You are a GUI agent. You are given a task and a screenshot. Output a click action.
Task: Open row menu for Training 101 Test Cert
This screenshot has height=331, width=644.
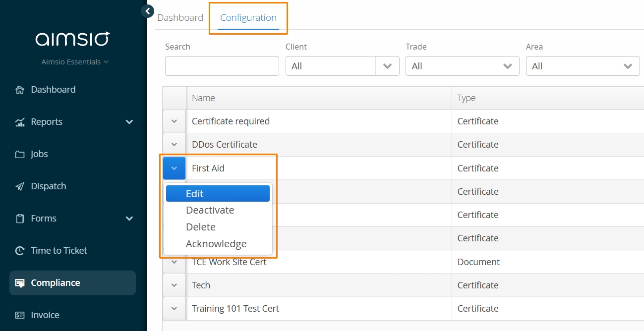point(174,309)
